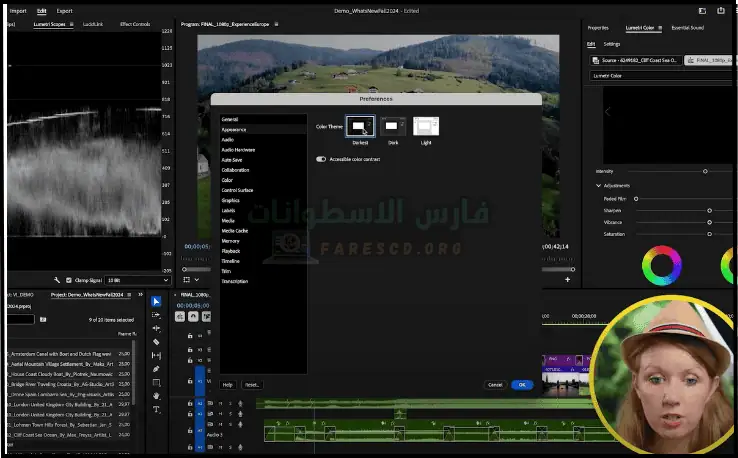Pick the Ripple Edit tool
738x458 pixels.
156,328
